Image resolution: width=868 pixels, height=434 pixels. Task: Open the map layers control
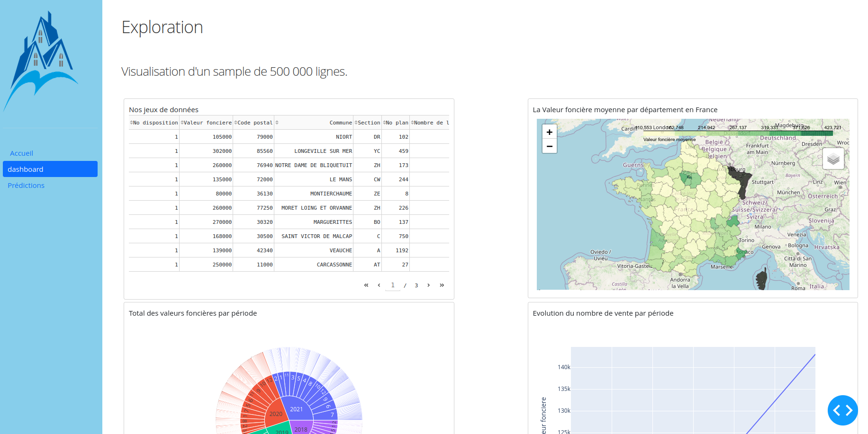click(833, 159)
